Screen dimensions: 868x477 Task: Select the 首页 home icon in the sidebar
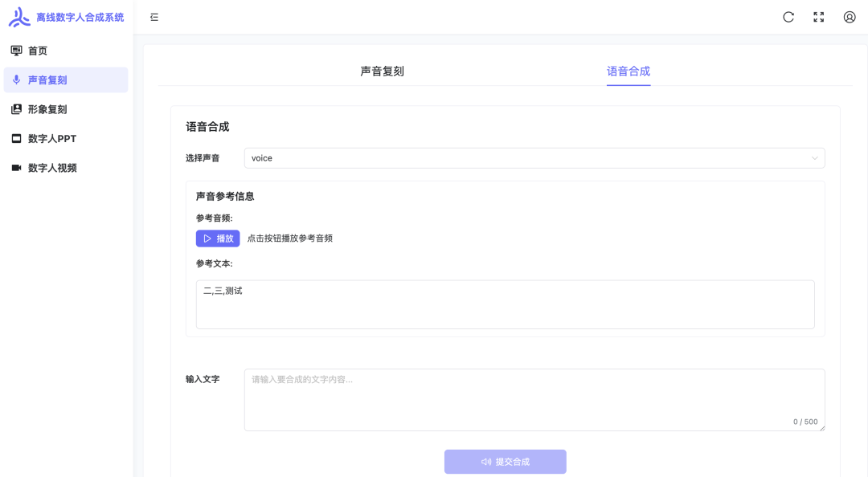[x=17, y=50]
